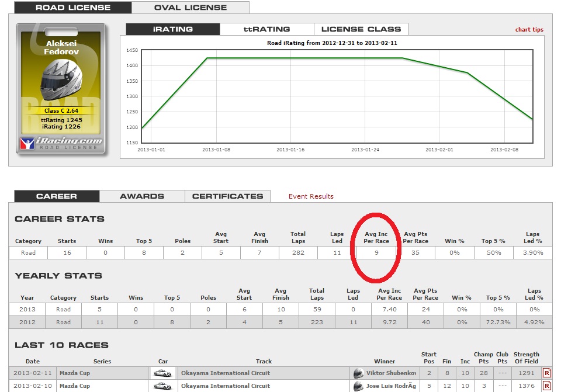
Task: Show the ttRating chart tab
Action: tap(266, 29)
